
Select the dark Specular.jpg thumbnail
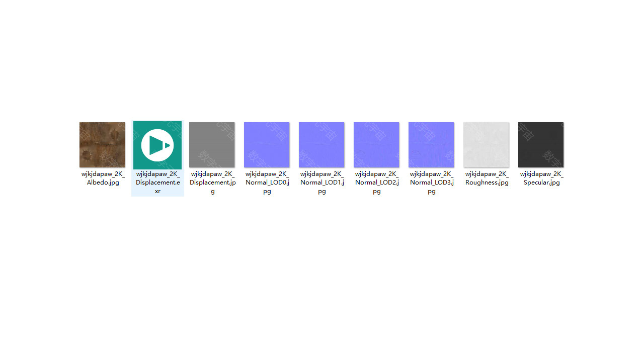pyautogui.click(x=541, y=145)
